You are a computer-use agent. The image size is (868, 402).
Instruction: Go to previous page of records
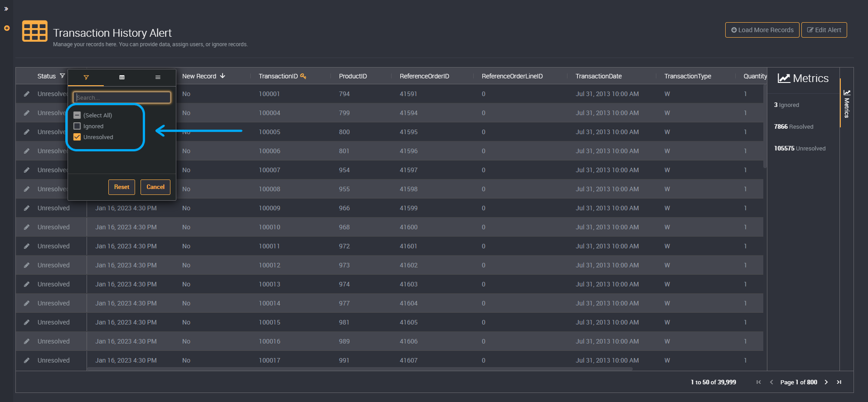point(771,382)
